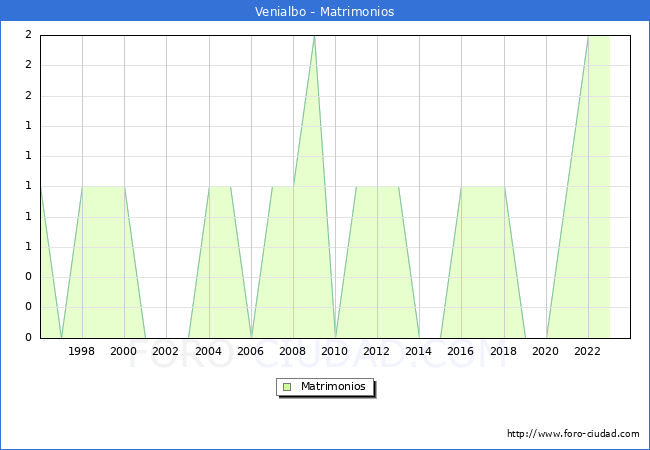This screenshot has width=650, height=450.
Task: Select the 2018 tick label
Action: pyautogui.click(x=502, y=351)
